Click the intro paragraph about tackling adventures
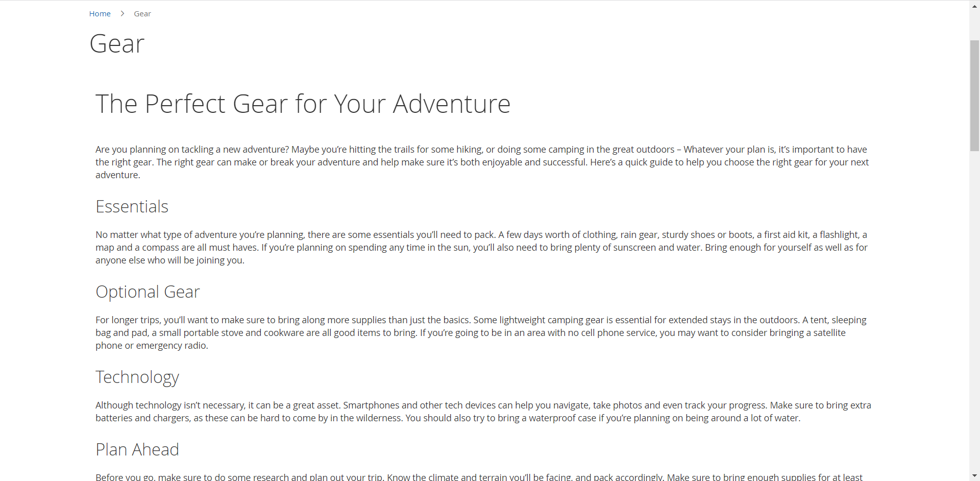 482,162
